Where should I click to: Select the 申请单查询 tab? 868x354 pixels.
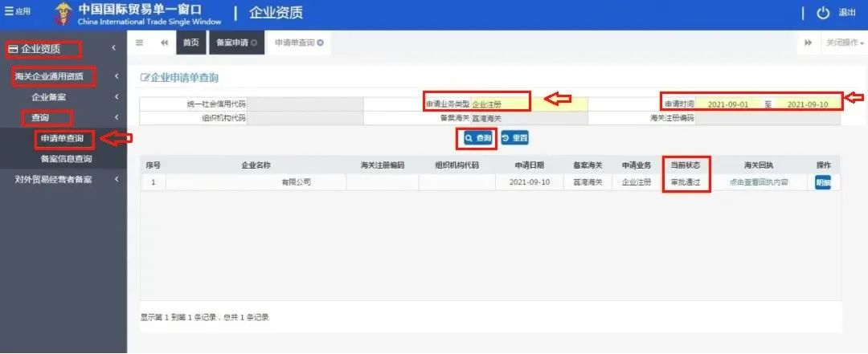(x=294, y=43)
